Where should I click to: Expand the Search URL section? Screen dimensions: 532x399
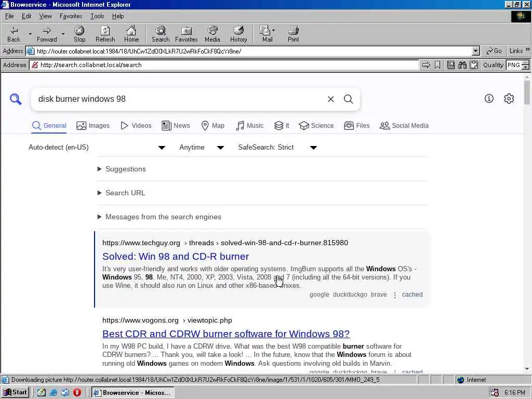122,193
